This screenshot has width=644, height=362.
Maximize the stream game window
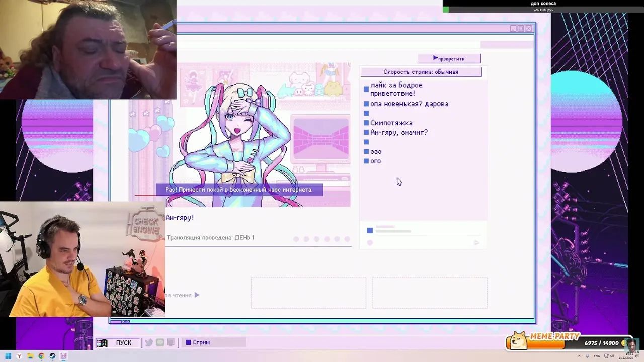[521, 29]
